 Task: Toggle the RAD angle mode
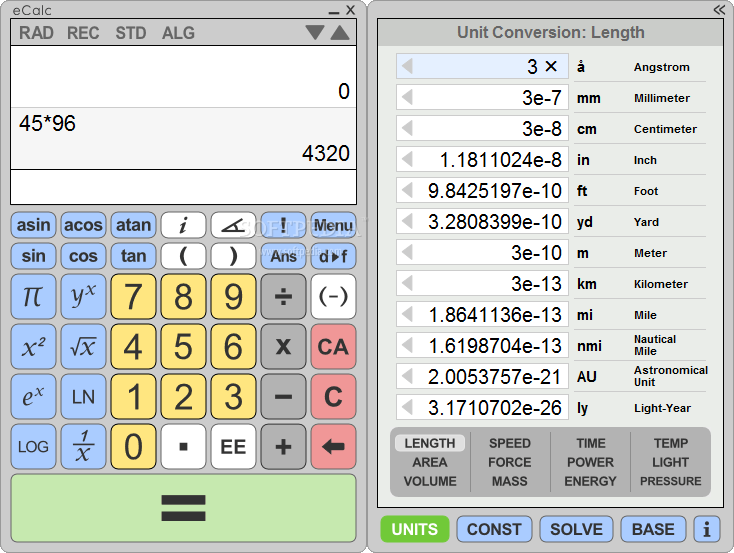coord(36,33)
